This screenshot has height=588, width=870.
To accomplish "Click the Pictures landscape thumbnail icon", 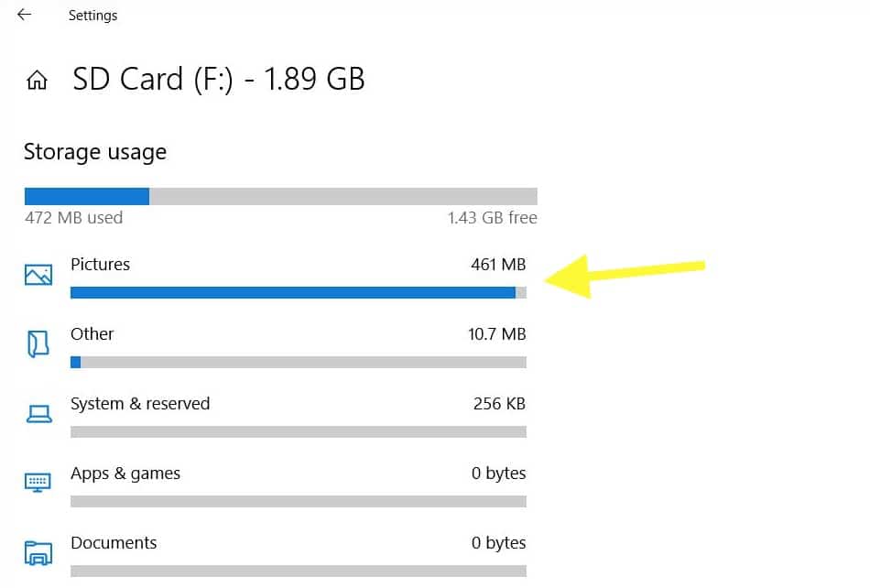I will coord(38,273).
